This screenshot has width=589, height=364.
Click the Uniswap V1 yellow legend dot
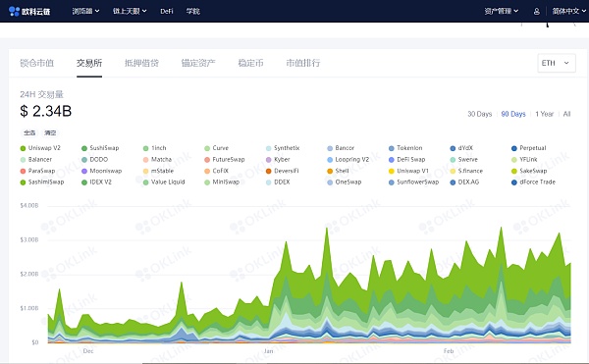(x=391, y=171)
